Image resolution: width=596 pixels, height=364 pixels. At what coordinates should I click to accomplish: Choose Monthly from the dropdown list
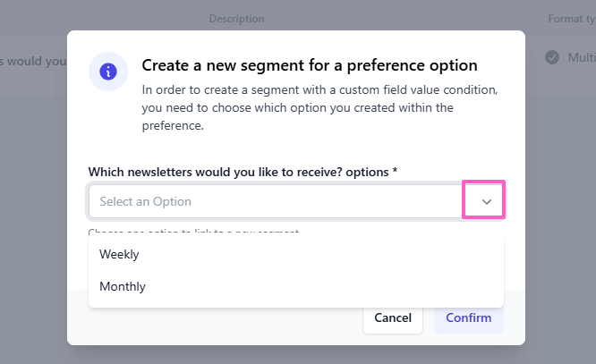tap(123, 287)
